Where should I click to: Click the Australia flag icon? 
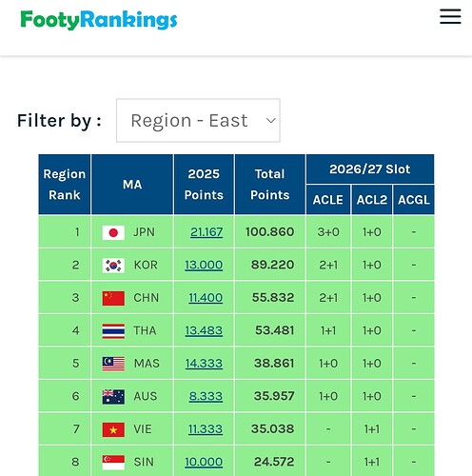(x=113, y=397)
